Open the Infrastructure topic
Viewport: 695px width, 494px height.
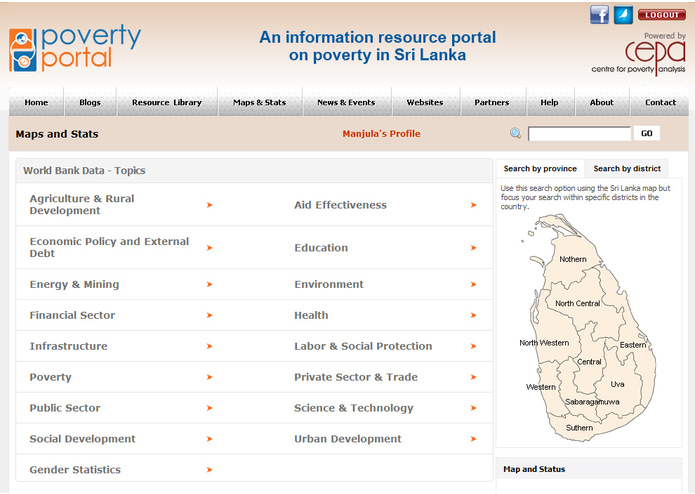pos(68,346)
